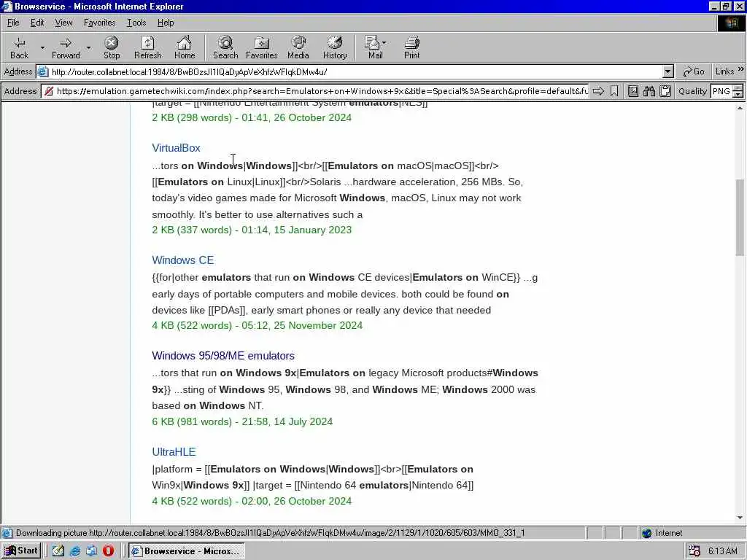
Task: Click the task scheduler tray icon
Action: (694, 551)
